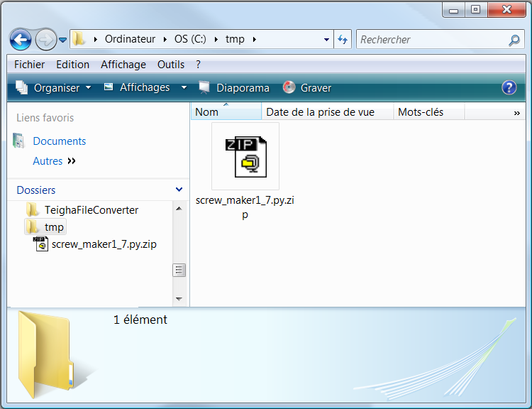The width and height of the screenshot is (532, 409).
Task: Select OS (C:) in the address path
Action: (x=190, y=39)
